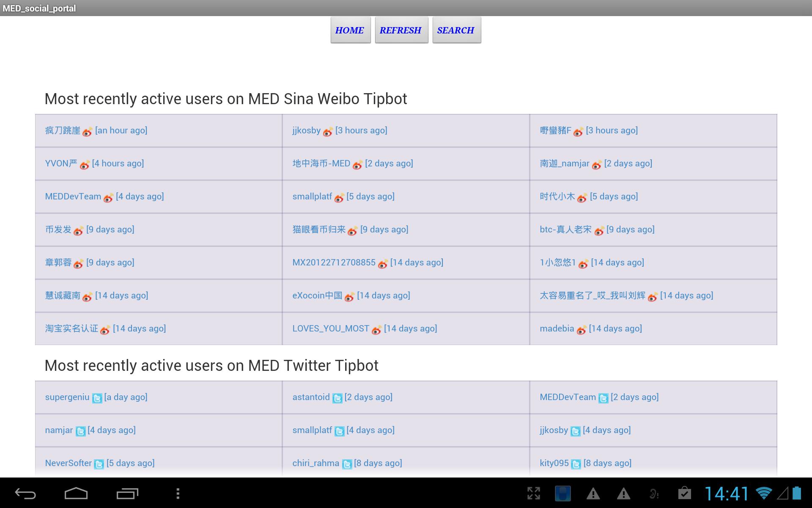Open Weibo MEDDevTeam user link
The width and height of the screenshot is (812, 508).
73,196
